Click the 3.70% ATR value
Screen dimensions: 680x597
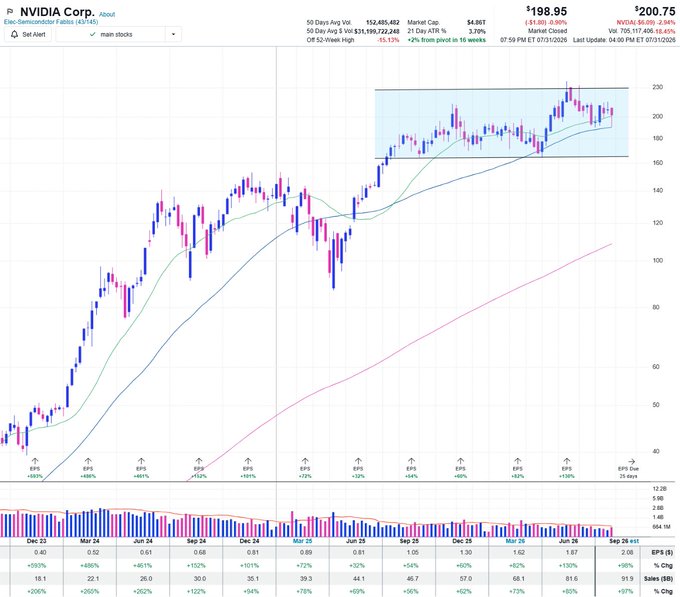click(x=477, y=31)
